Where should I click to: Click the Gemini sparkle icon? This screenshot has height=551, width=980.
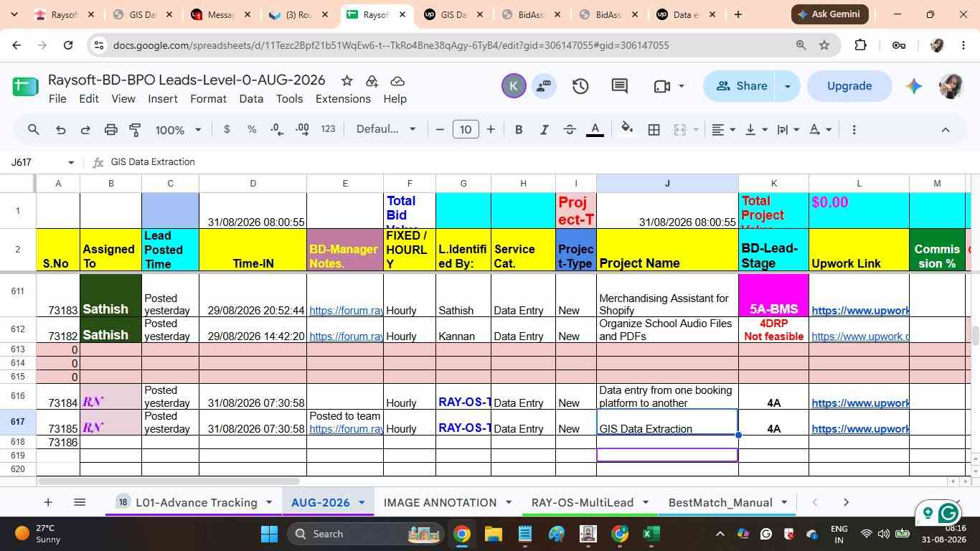coord(913,86)
